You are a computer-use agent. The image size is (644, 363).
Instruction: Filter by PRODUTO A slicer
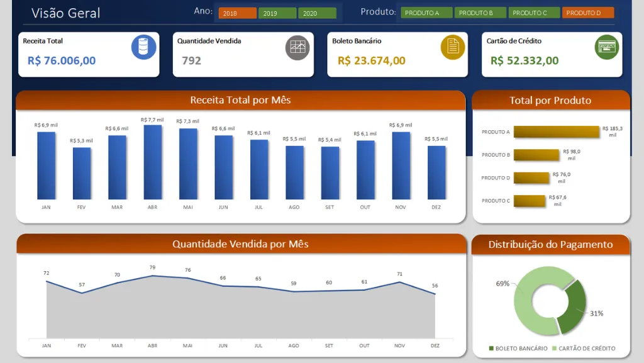(426, 13)
